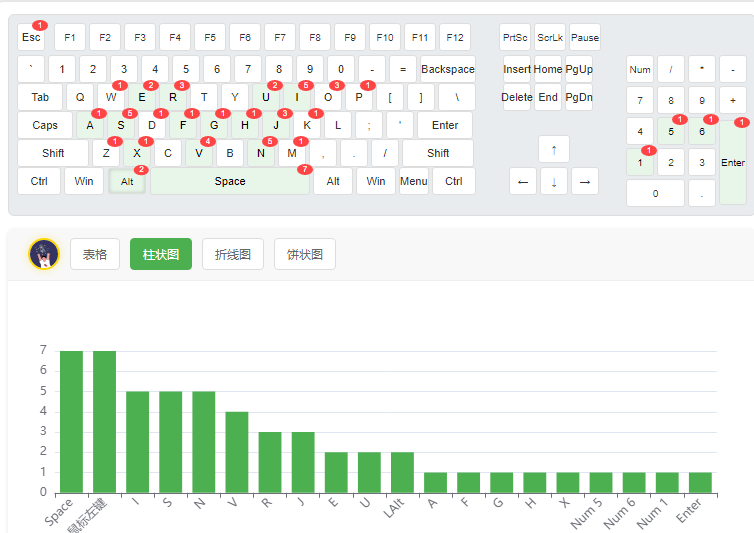Click the N key

coord(261,153)
